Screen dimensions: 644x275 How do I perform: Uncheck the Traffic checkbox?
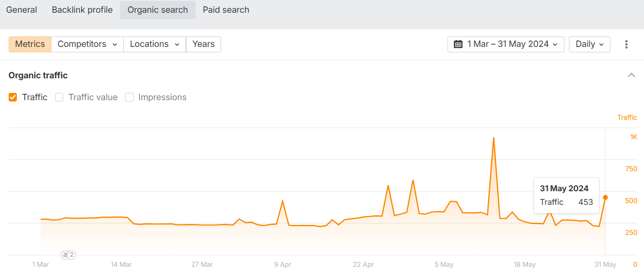[x=13, y=97]
